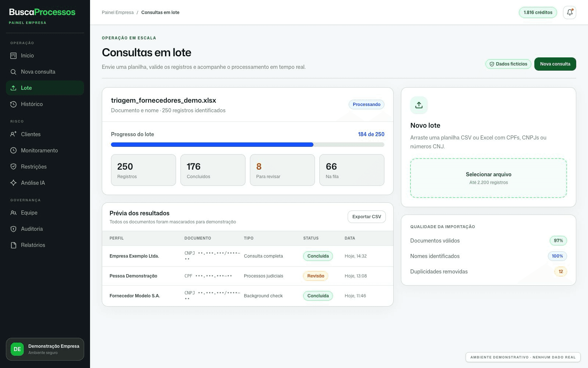588x368 pixels.
Task: Open the Início menu item
Action: (x=45, y=56)
